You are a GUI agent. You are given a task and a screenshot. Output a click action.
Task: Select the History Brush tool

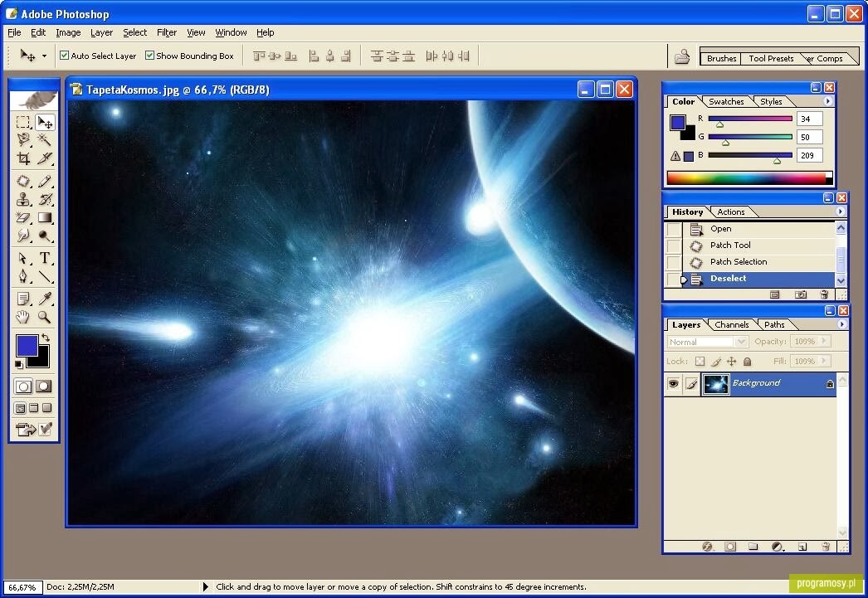point(45,199)
